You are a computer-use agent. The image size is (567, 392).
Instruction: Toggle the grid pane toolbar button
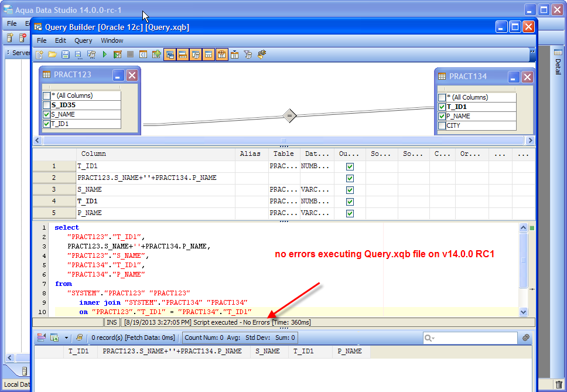click(x=183, y=54)
